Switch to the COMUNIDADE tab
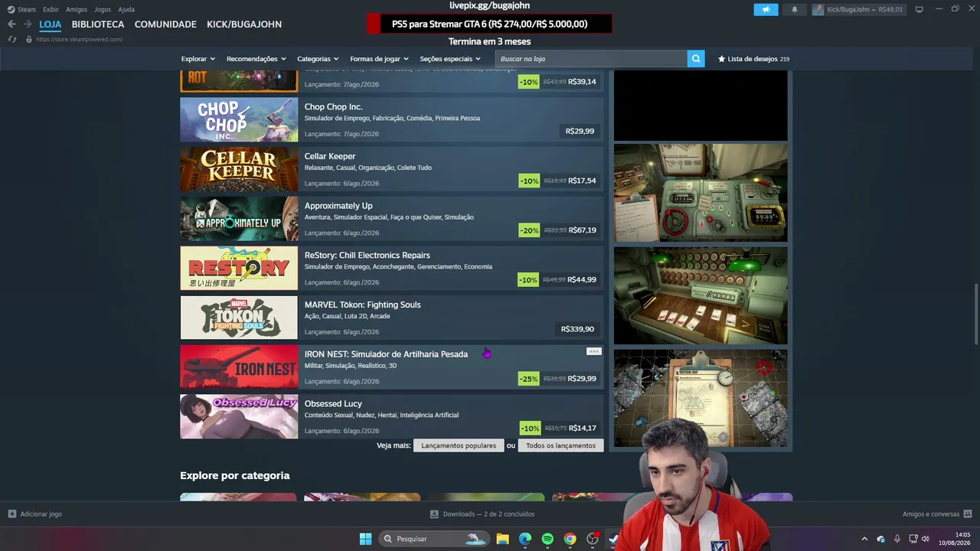The width and height of the screenshot is (980, 551). coord(165,24)
